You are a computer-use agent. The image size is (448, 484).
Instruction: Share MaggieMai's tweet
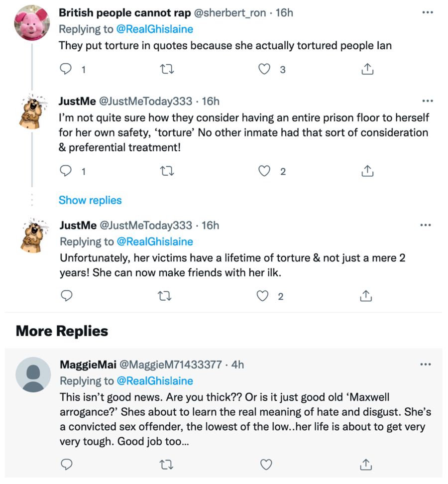(x=367, y=465)
